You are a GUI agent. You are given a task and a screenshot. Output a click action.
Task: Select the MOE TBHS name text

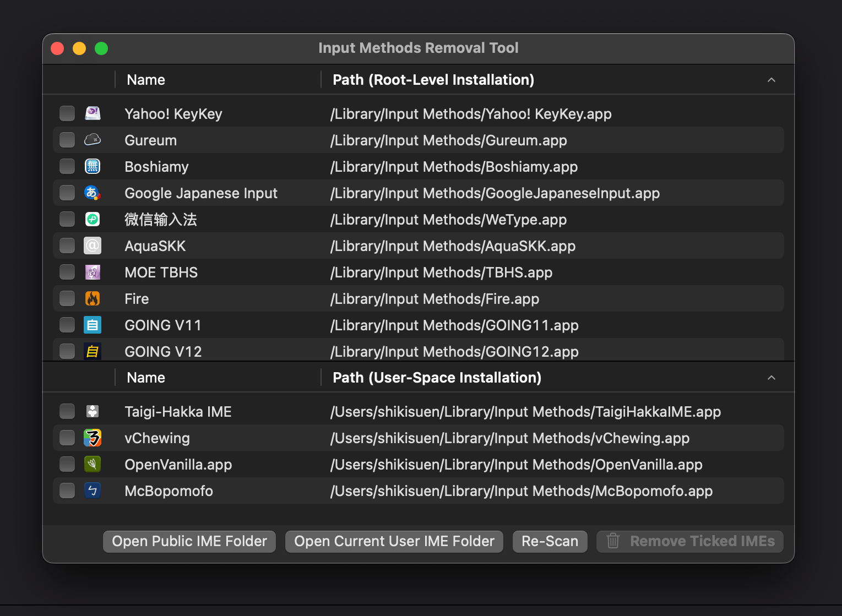[161, 272]
